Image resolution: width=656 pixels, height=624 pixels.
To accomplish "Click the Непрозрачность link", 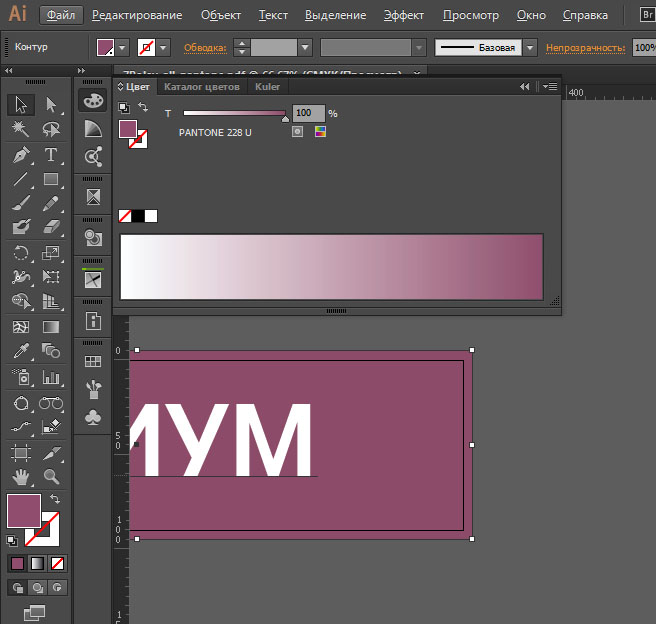I will click(x=588, y=47).
